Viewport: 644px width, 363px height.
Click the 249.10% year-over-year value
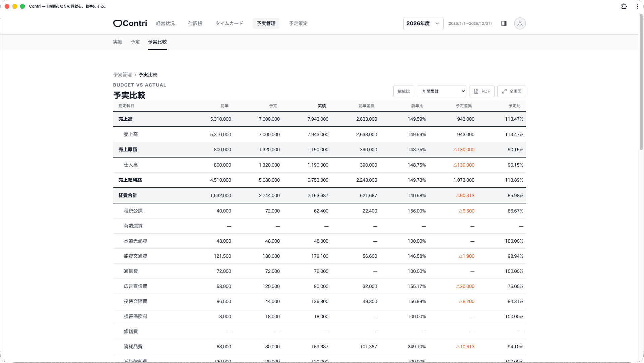(x=416, y=347)
